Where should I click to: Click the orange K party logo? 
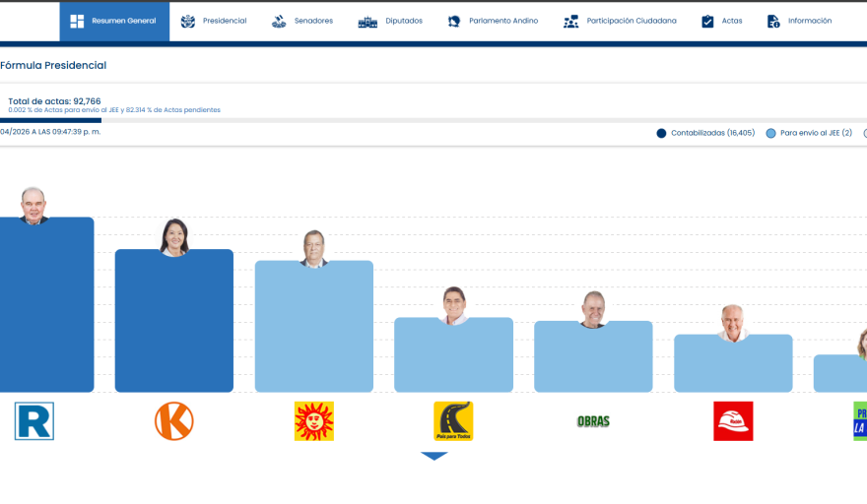(x=174, y=421)
